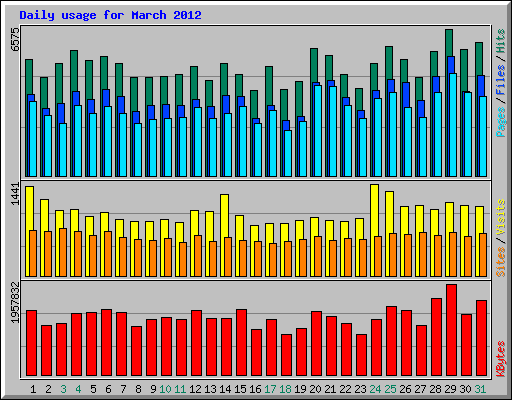Screen dimensions: 512x400
Task: Click the red KBytes bar for day 1
Action: pos(31,343)
